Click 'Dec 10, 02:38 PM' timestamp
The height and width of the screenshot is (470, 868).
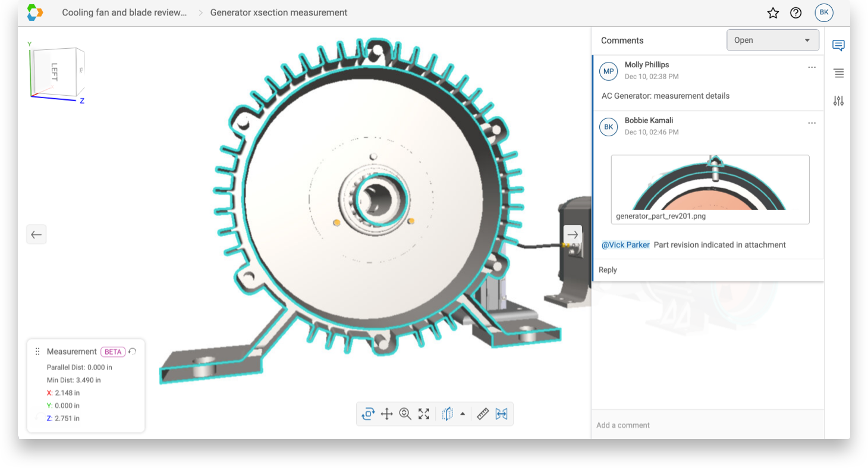pyautogui.click(x=652, y=77)
